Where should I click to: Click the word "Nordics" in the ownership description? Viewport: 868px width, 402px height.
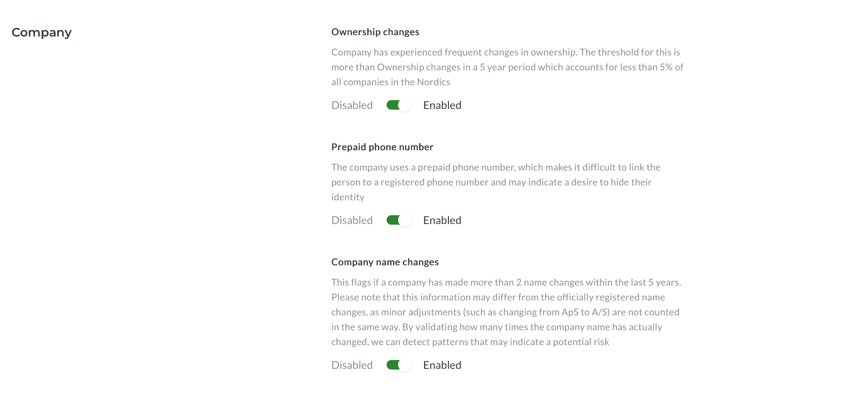point(433,82)
